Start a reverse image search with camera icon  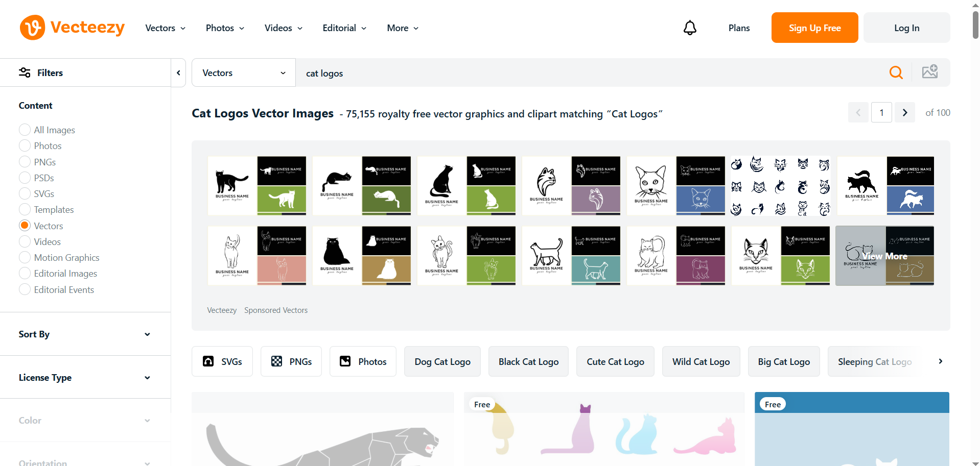pos(930,71)
